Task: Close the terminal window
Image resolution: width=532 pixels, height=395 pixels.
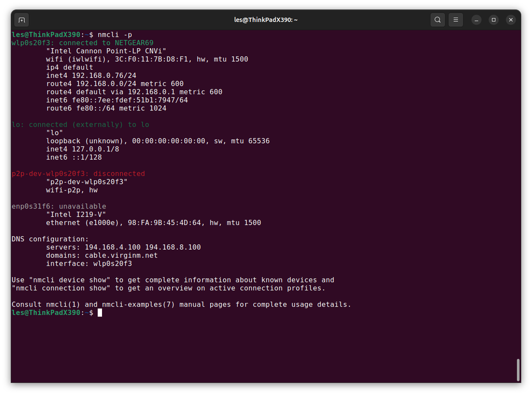Action: (511, 19)
